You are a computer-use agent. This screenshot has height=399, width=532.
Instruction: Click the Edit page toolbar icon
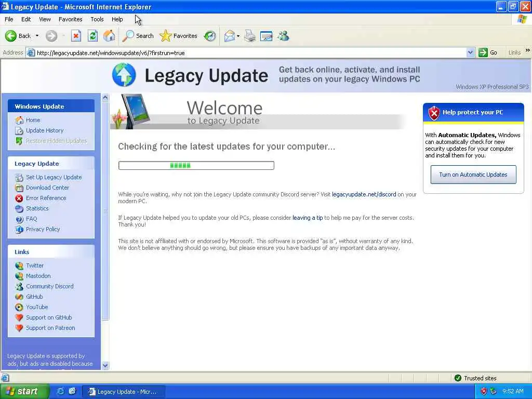[267, 36]
